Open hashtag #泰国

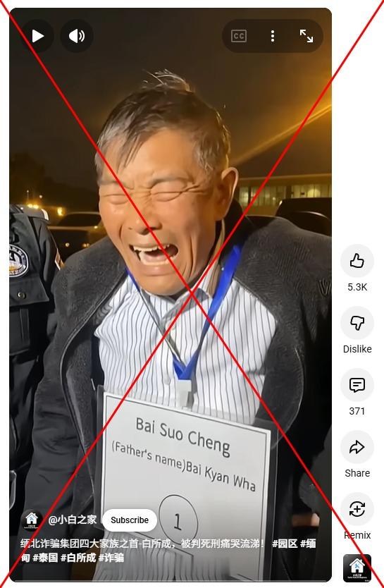[x=45, y=557]
